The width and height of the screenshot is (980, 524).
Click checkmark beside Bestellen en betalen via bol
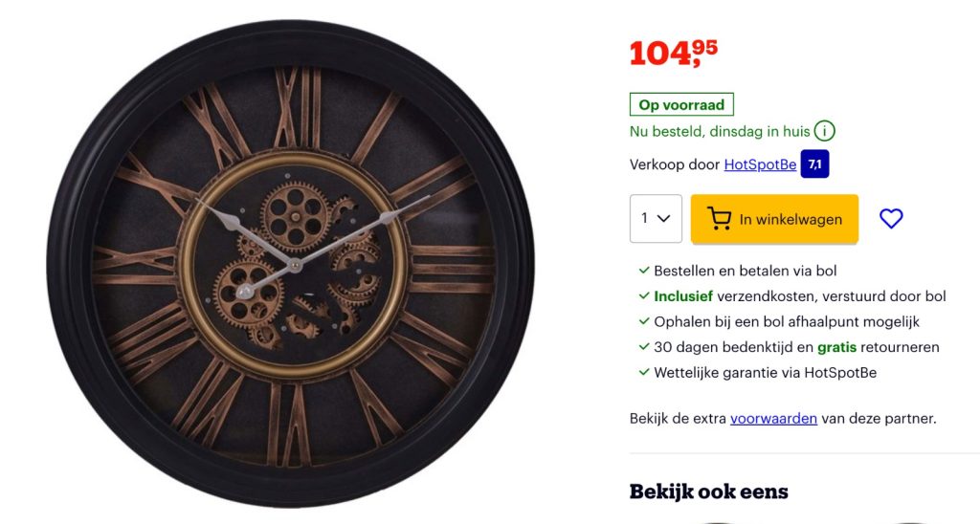(x=644, y=271)
